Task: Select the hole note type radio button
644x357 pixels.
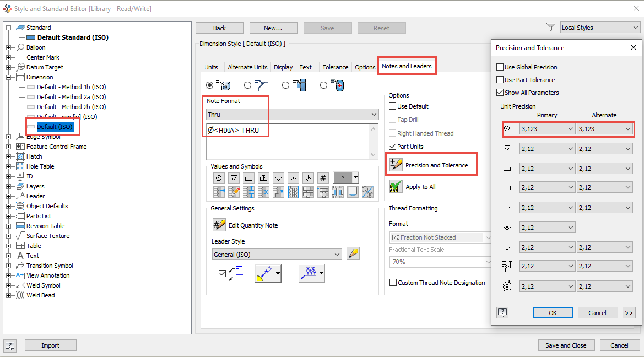Action: [210, 85]
